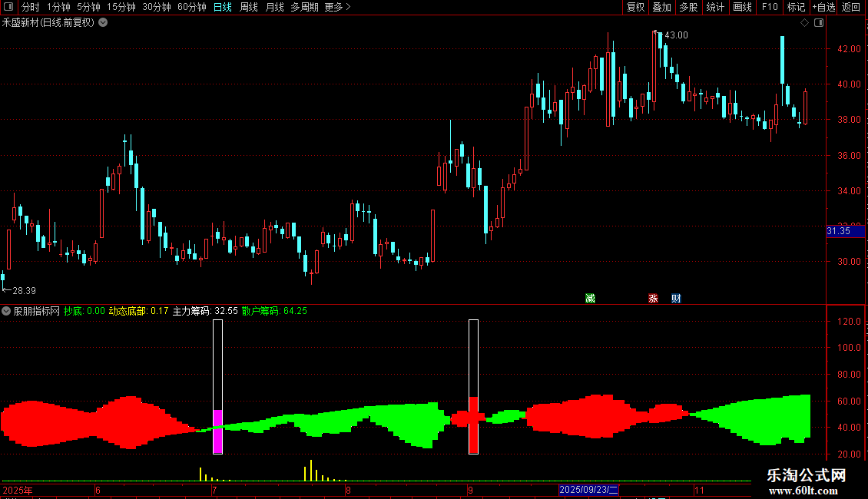Activate the 画线 drawing tool

[x=742, y=7]
